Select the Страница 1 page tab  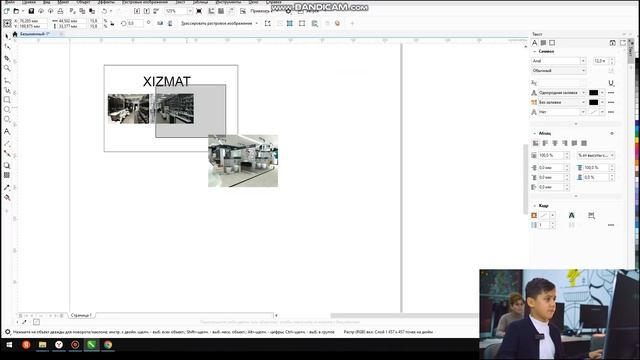pyautogui.click(x=81, y=316)
